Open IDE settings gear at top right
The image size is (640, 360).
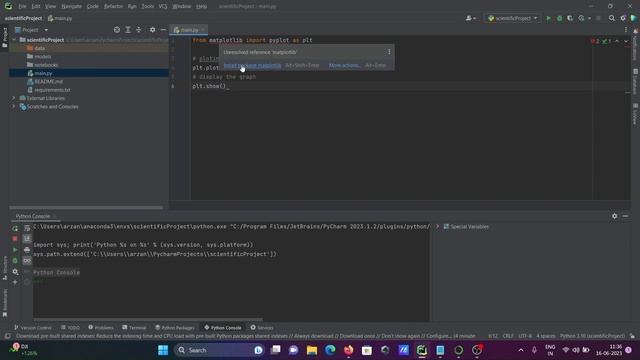click(x=623, y=18)
